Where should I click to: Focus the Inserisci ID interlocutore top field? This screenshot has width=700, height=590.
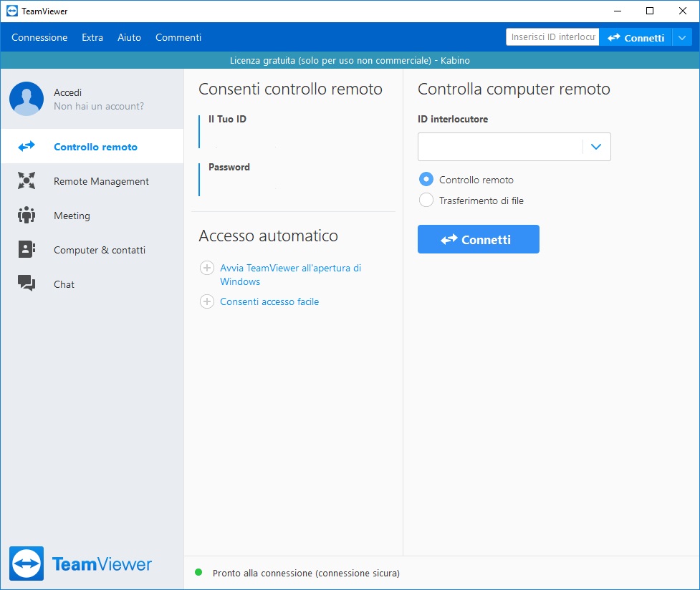coord(552,37)
